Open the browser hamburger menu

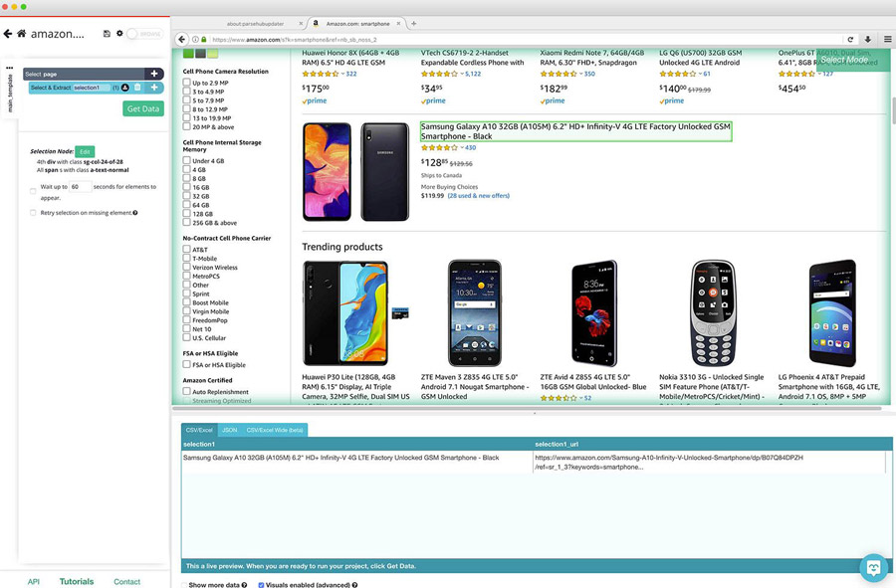click(x=887, y=40)
